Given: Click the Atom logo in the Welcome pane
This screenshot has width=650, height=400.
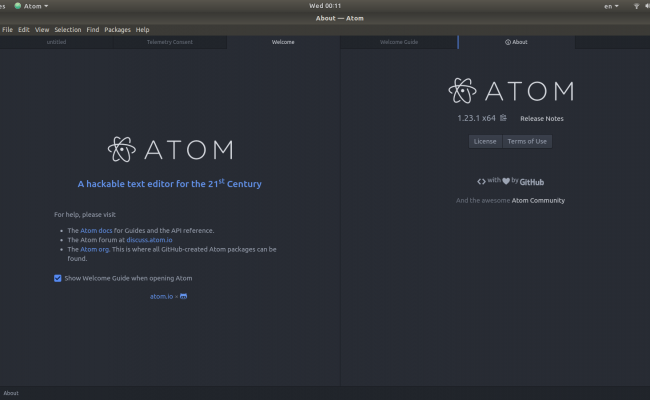Looking at the screenshot, I should tap(170, 149).
